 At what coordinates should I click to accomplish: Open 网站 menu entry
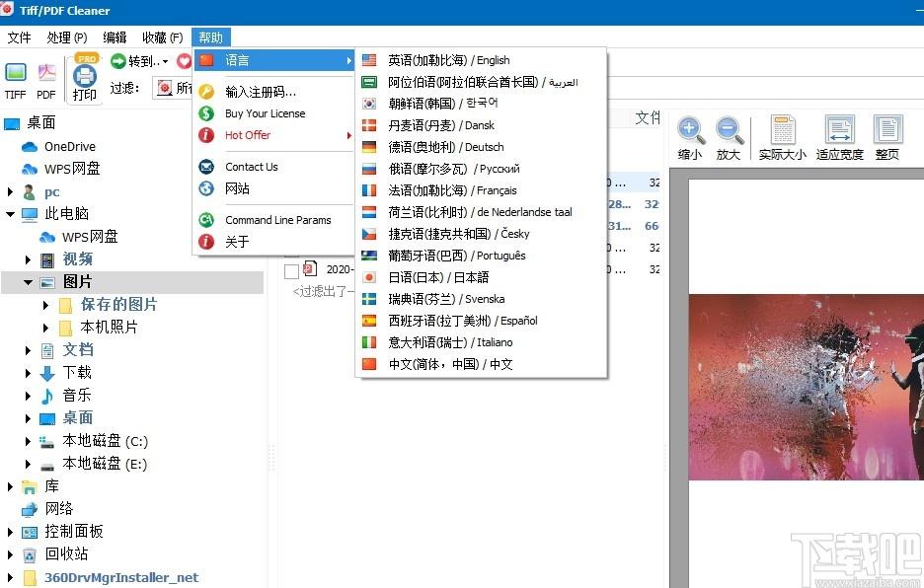click(x=275, y=188)
